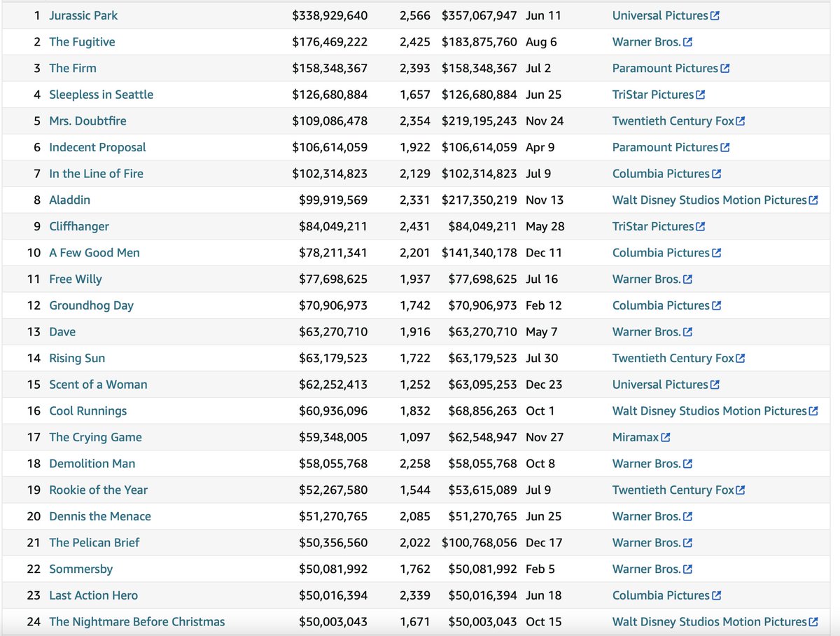Select theater count 1,097
The width and height of the screenshot is (840, 636).
[x=415, y=438]
